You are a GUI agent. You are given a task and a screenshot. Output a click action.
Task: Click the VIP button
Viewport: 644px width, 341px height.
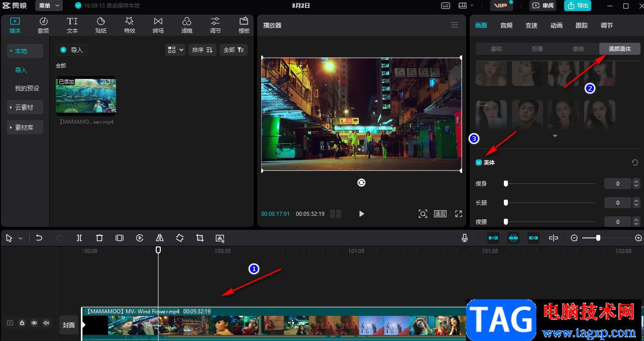pos(501,6)
